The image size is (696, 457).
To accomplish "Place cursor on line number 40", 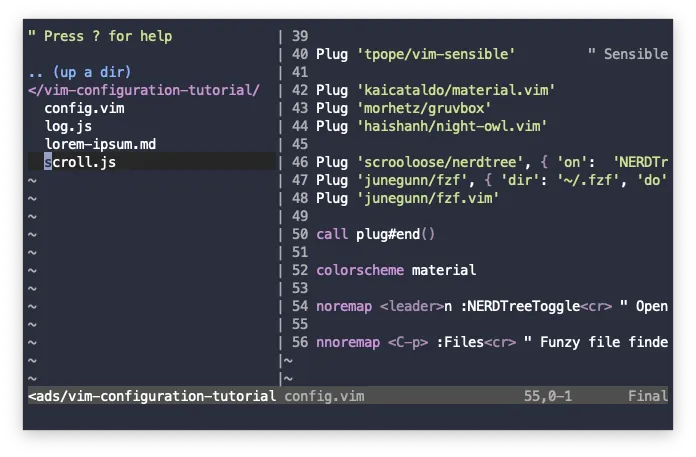I will pyautogui.click(x=300, y=54).
